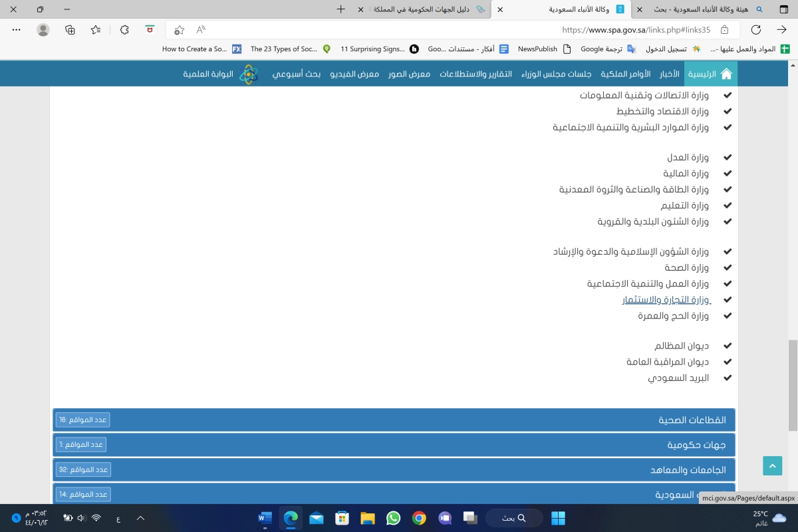Open WhatsApp from the taskbar
Image resolution: width=798 pixels, height=532 pixels.
pyautogui.click(x=393, y=518)
